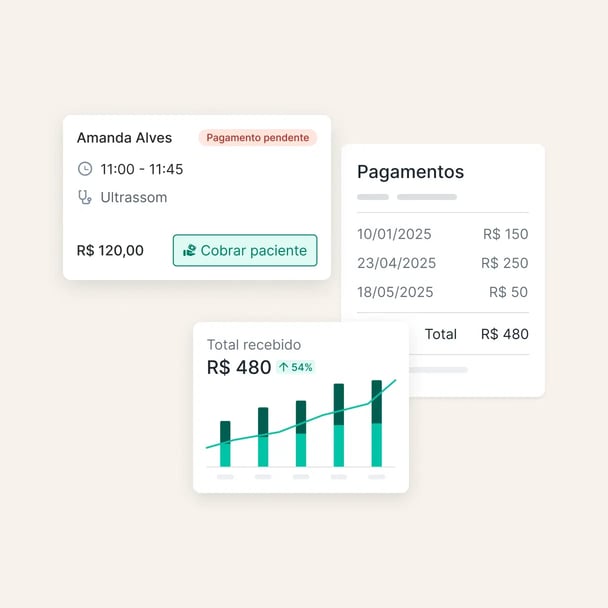Click the third bar in the chart
This screenshot has height=608, width=608.
click(x=301, y=434)
